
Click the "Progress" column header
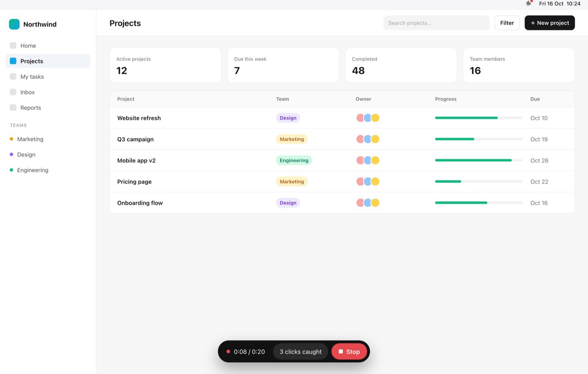tap(446, 99)
